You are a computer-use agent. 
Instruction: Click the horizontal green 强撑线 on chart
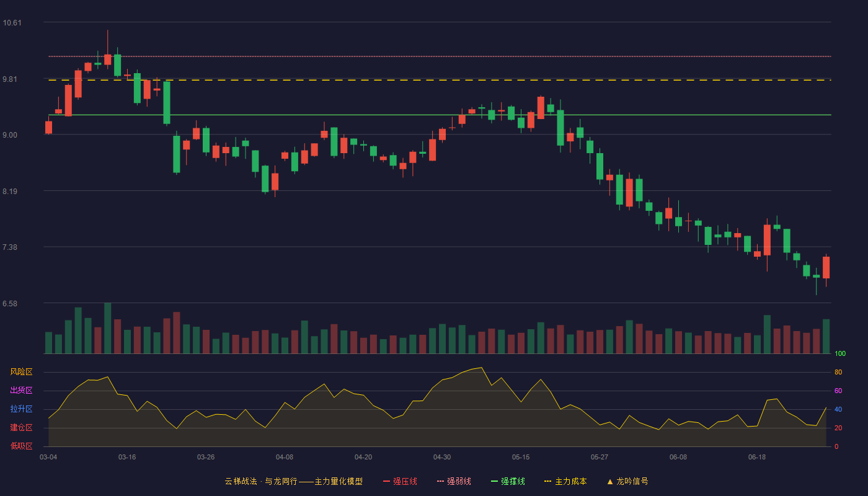(x=434, y=115)
